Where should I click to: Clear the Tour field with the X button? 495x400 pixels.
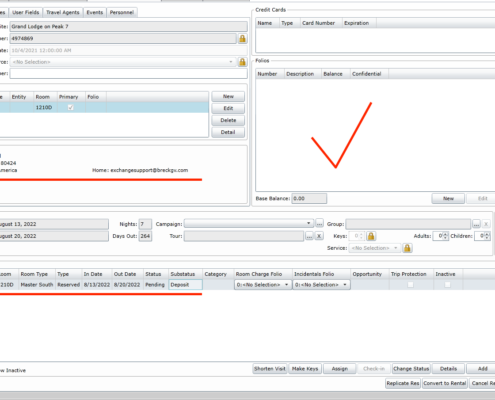(319, 236)
